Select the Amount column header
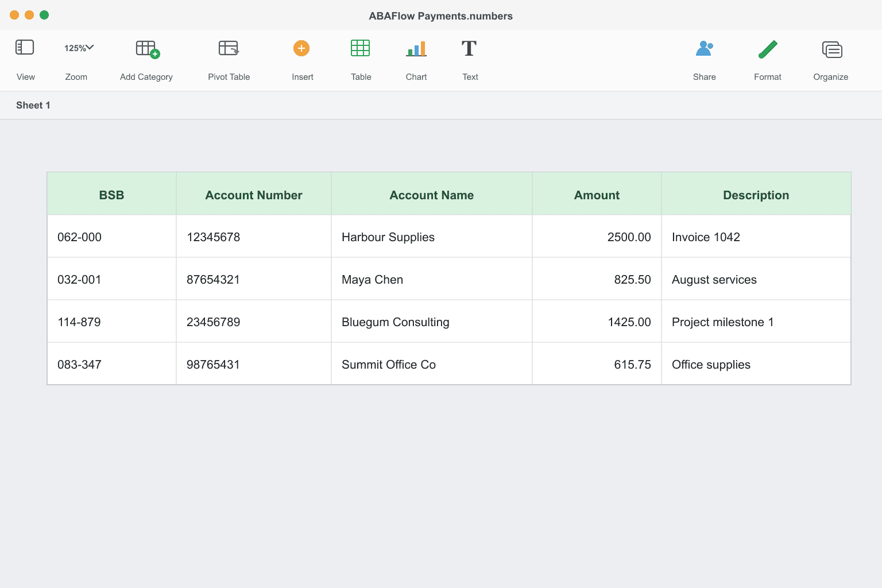Screen dimensions: 882x588 coord(597,194)
